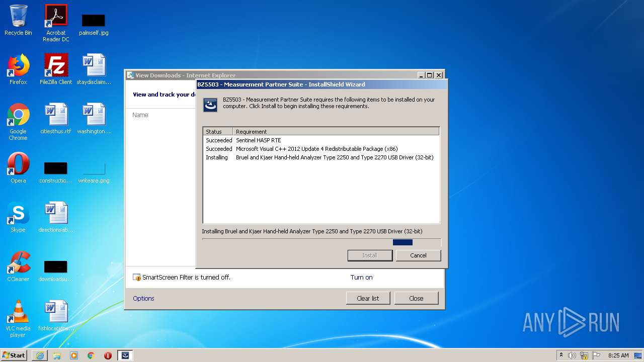Click the Start button
Screen dimensions: 644x362
pos(14,355)
